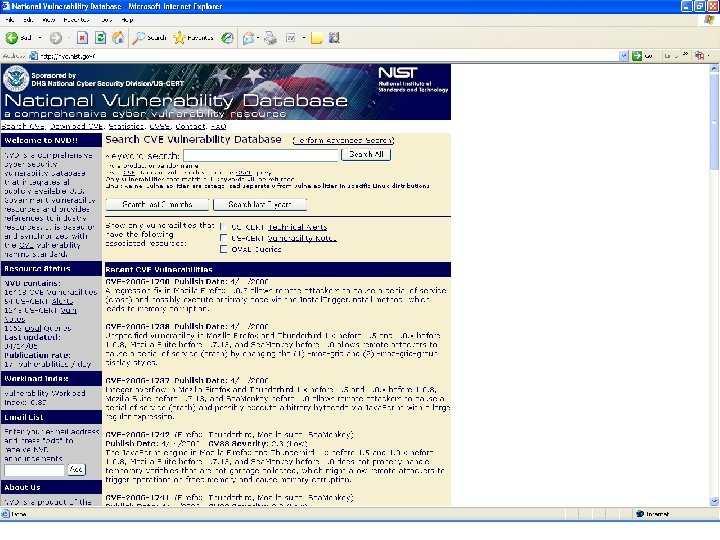
Task: Open the Tools menu
Action: pyautogui.click(x=106, y=20)
